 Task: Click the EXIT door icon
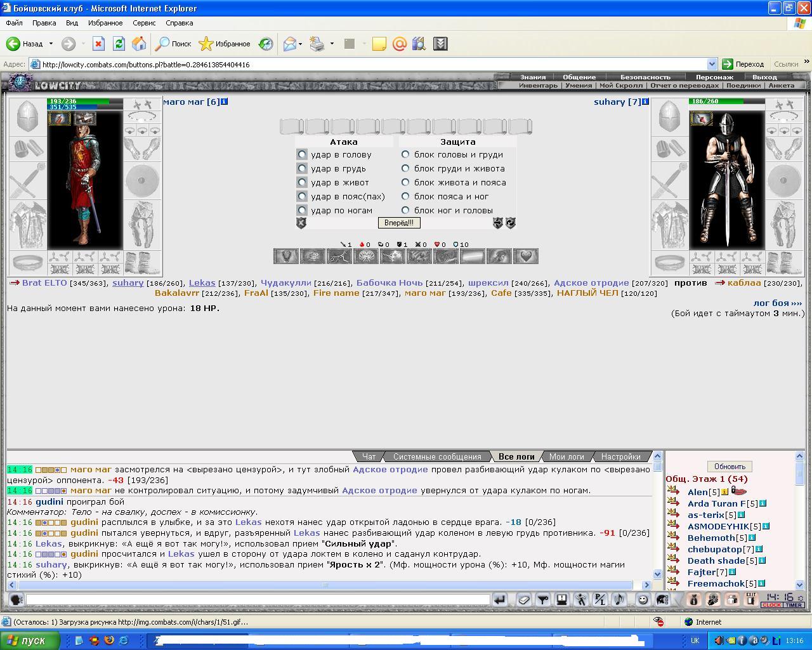point(750,599)
